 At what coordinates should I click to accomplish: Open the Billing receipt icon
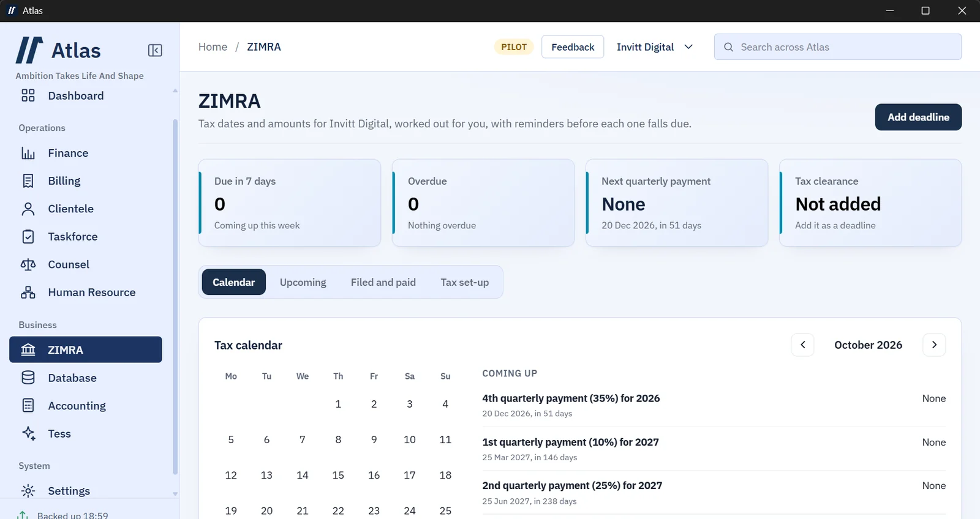[28, 181]
